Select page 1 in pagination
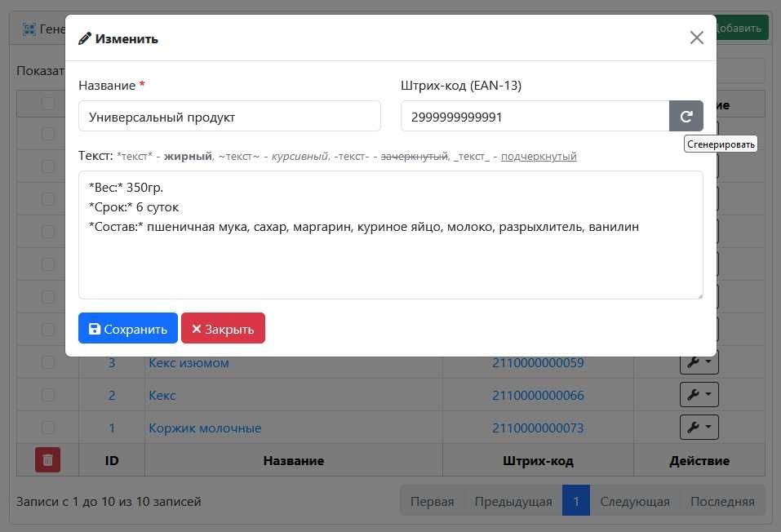781x532 pixels. 576,501
